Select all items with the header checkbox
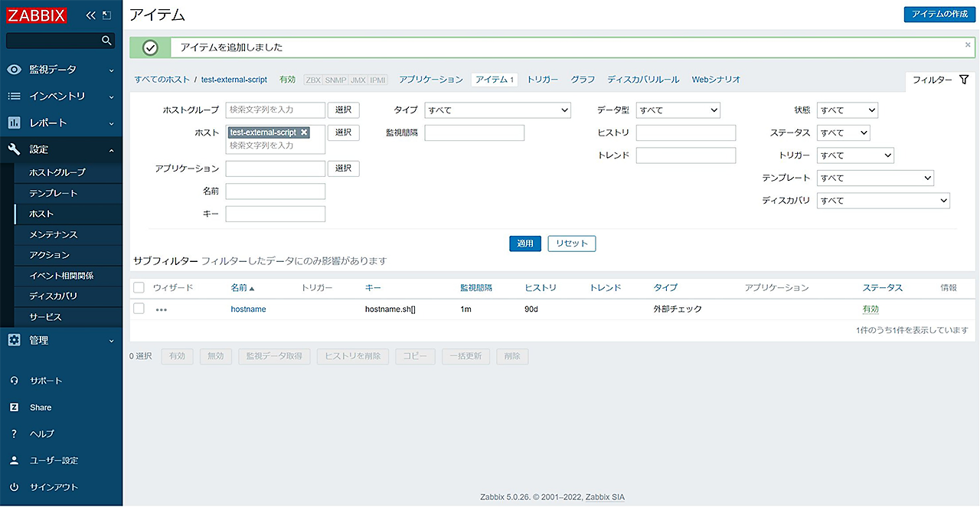Viewport: 980px width, 507px height. 139,287
